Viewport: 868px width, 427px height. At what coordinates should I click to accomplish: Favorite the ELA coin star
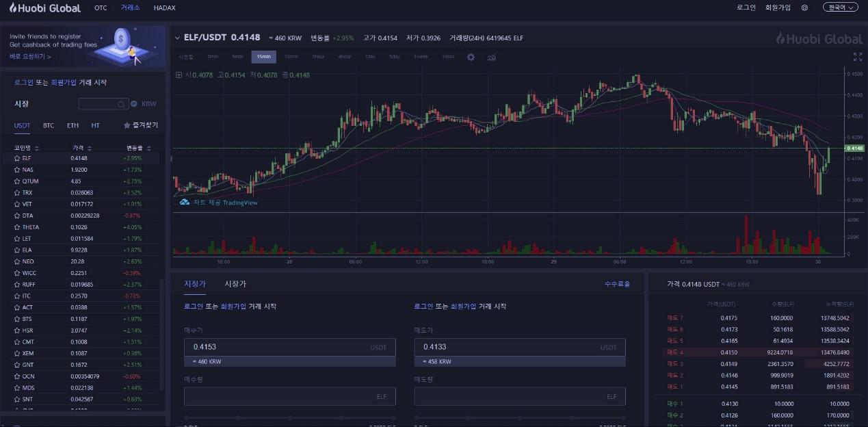tap(17, 250)
